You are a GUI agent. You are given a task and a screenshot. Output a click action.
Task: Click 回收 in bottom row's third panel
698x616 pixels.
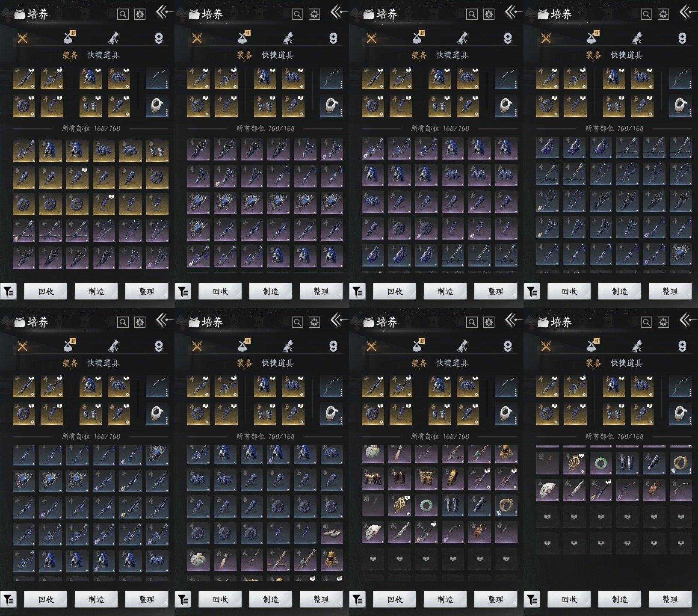(x=395, y=599)
